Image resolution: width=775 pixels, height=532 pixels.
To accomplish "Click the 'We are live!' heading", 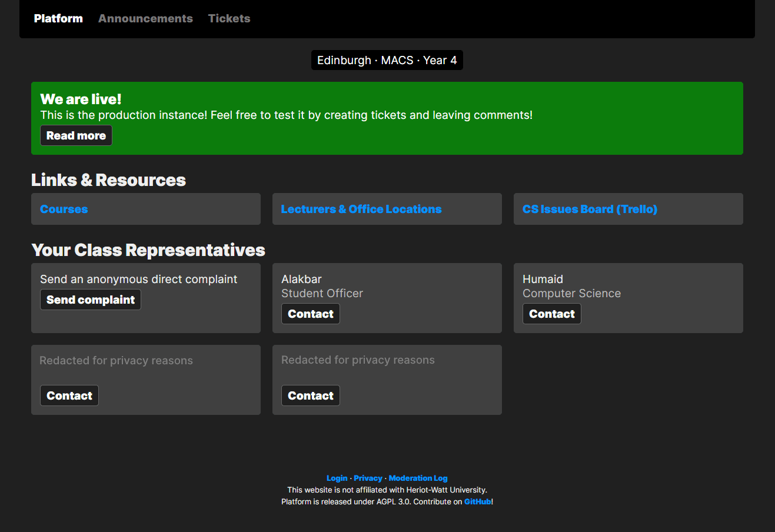I will click(81, 99).
